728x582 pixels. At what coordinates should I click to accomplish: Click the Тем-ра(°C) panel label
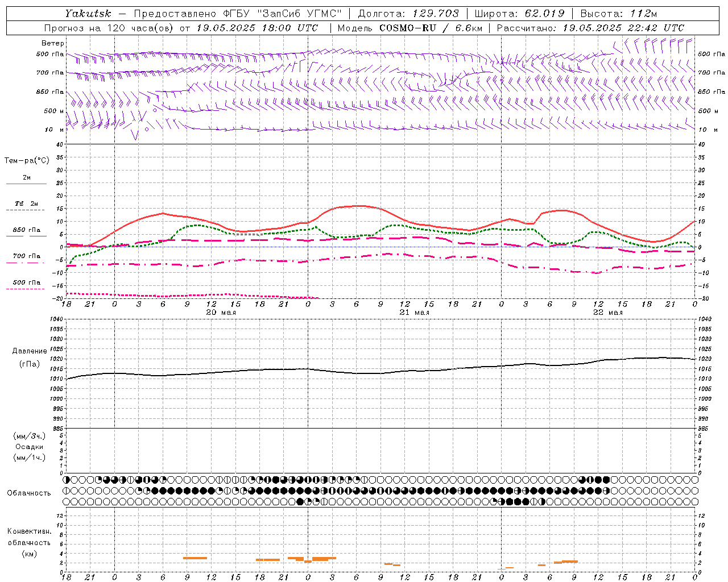coord(27,161)
